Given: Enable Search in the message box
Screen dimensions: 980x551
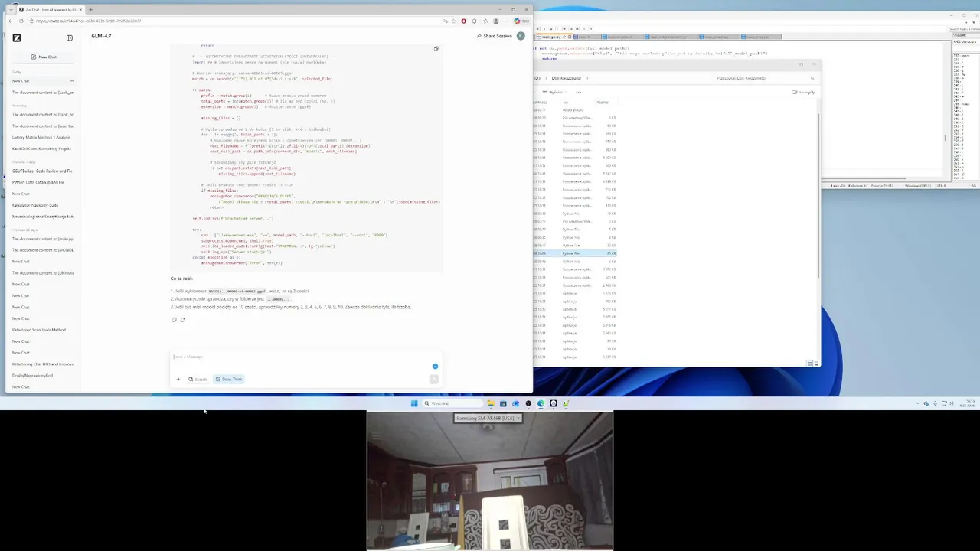Looking at the screenshot, I should 198,379.
